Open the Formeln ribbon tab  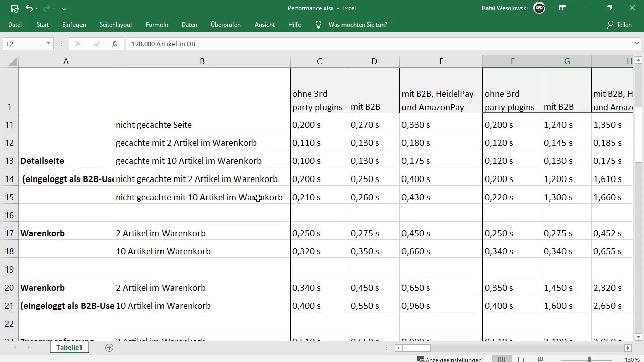click(157, 25)
